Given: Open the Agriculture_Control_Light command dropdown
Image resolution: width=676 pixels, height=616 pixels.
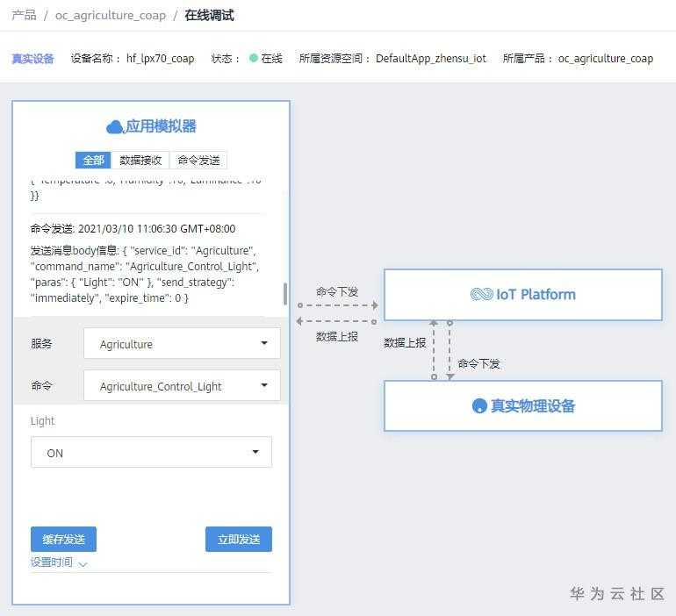Looking at the screenshot, I should tap(182, 385).
